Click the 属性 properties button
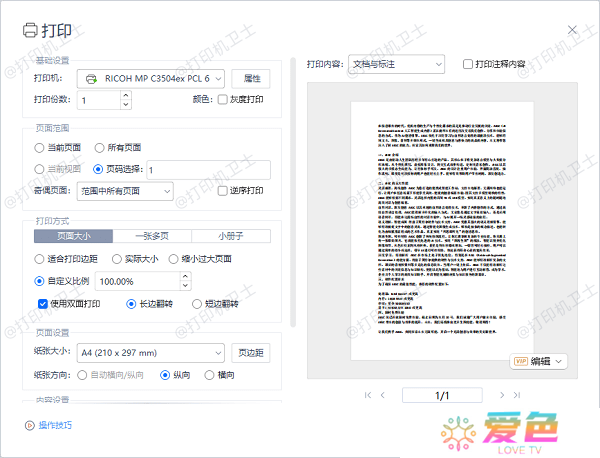 [251, 79]
